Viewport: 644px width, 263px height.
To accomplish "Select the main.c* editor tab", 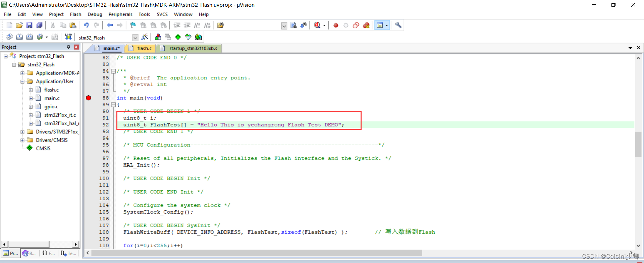I will coord(107,48).
